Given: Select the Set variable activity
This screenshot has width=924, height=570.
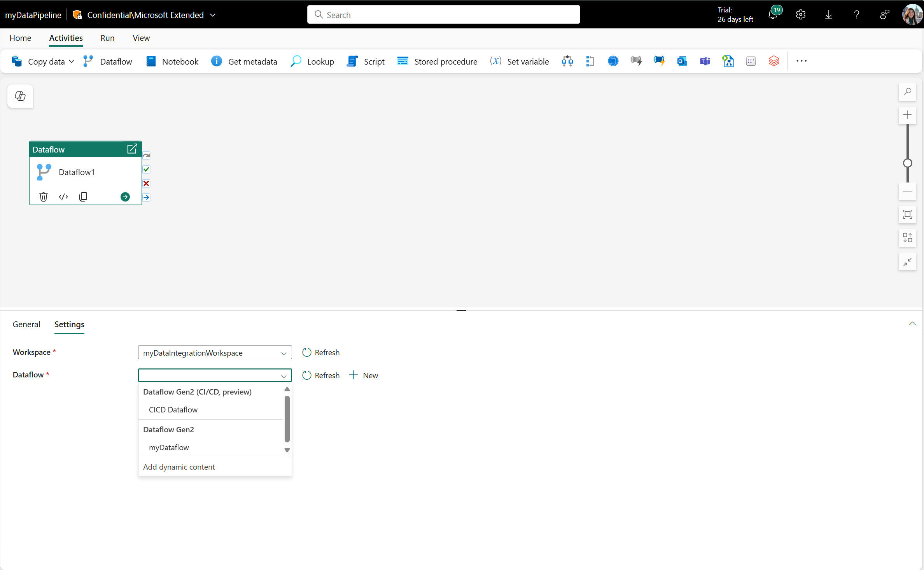Looking at the screenshot, I should click(x=519, y=61).
